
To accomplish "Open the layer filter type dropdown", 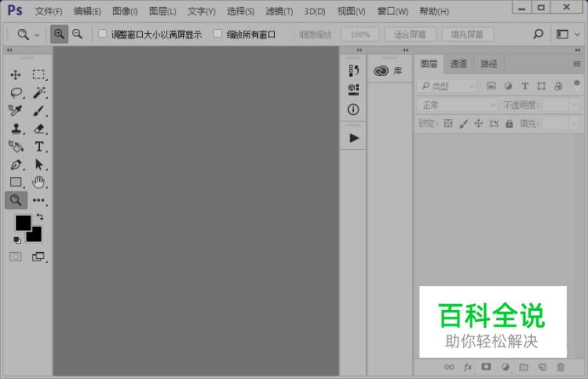I will [447, 86].
